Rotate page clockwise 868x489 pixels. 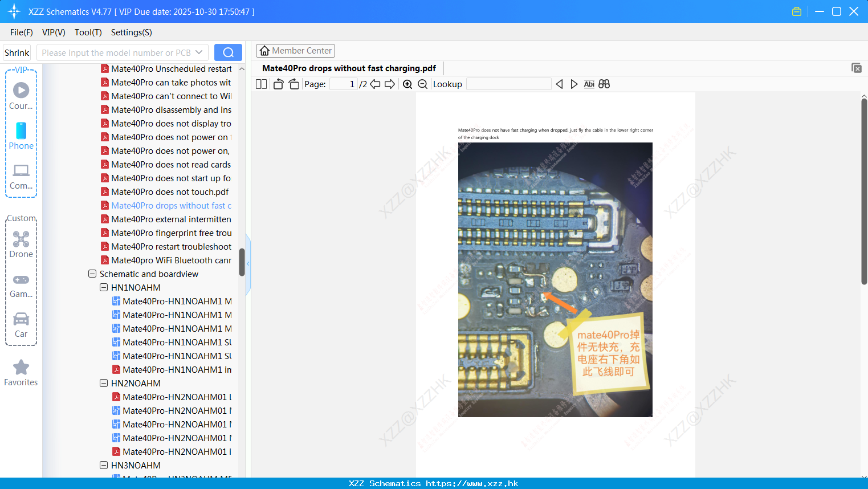(294, 84)
